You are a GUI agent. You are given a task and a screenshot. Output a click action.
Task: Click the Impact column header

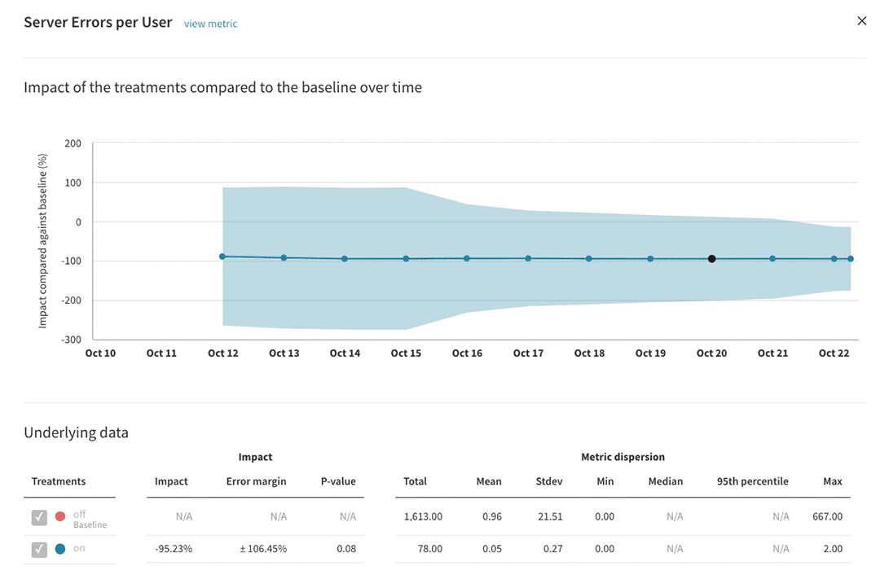(171, 481)
